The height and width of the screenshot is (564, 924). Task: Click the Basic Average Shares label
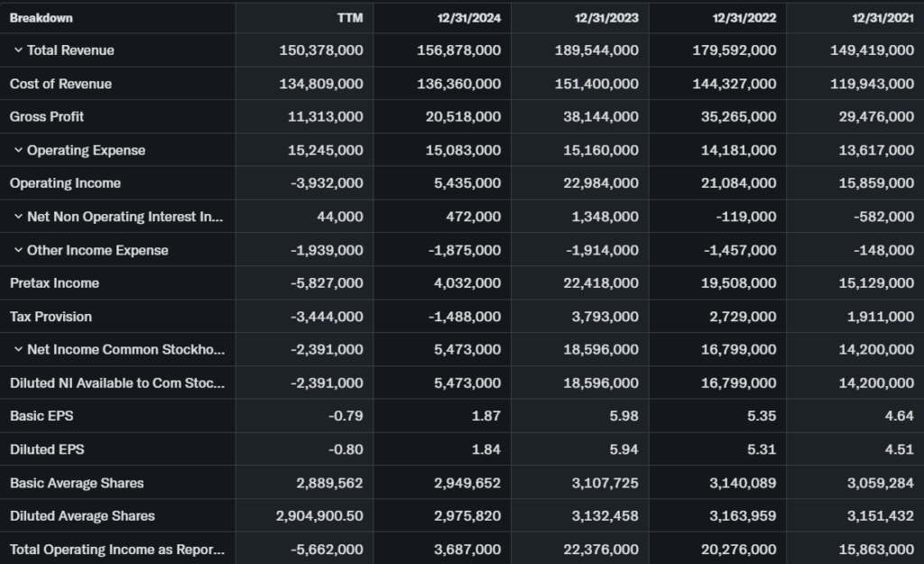pos(77,483)
